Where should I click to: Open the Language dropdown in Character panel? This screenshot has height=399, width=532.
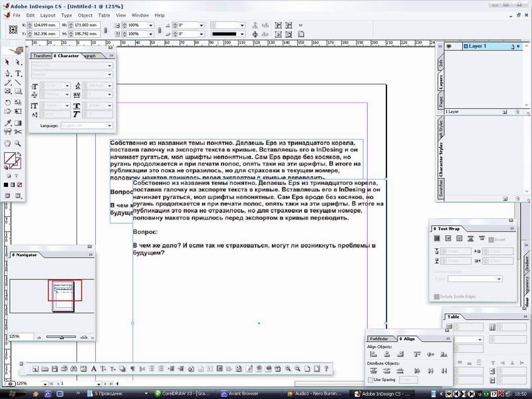[110, 126]
